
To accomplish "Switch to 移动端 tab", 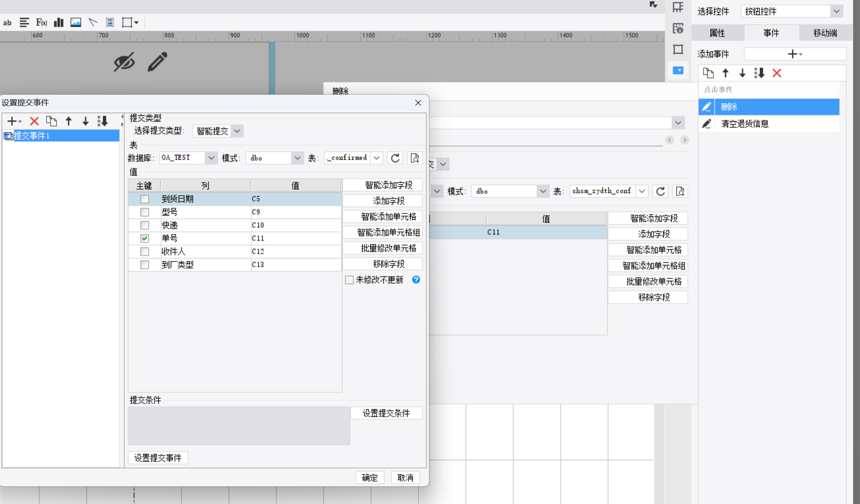I will [x=825, y=33].
